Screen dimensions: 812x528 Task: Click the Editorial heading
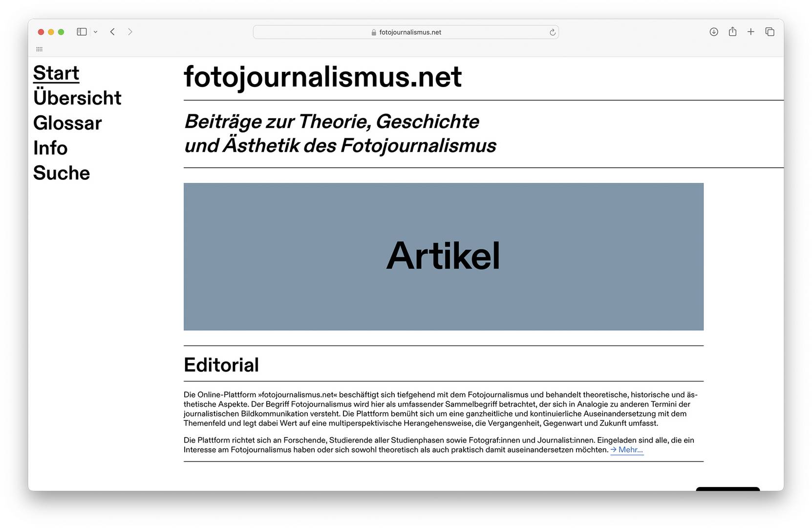[x=221, y=365]
